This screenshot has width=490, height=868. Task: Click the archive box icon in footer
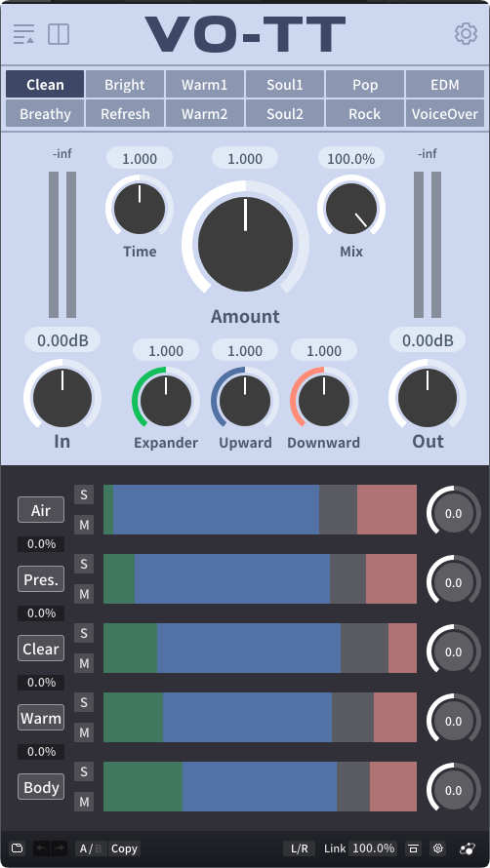click(x=412, y=848)
